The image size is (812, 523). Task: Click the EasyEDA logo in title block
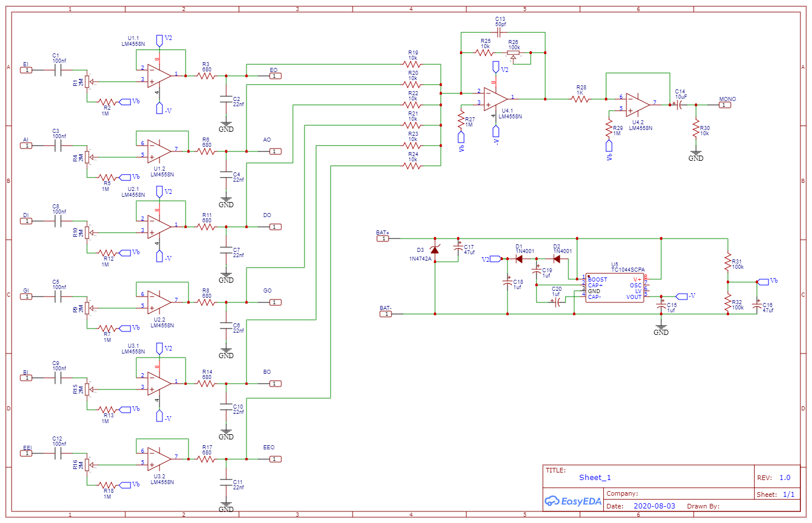coord(573,501)
